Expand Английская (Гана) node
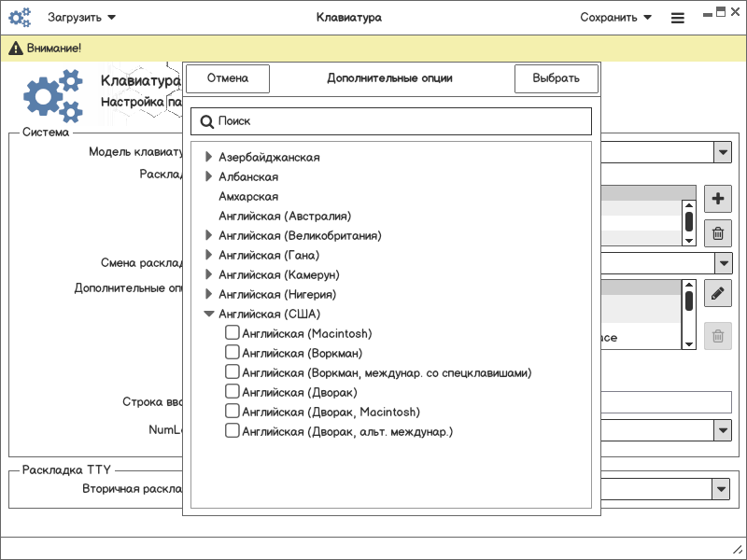Image resolution: width=747 pixels, height=560 pixels. click(x=208, y=255)
